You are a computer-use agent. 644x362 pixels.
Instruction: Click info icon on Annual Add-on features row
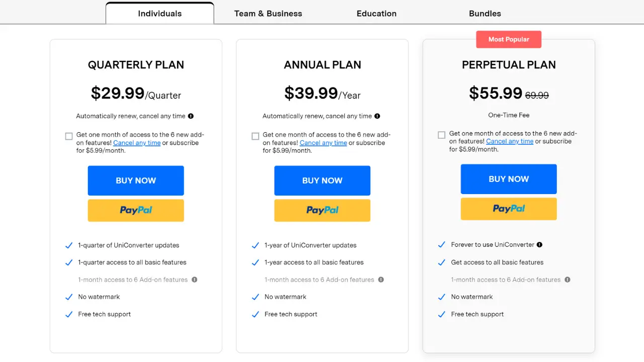tap(381, 280)
